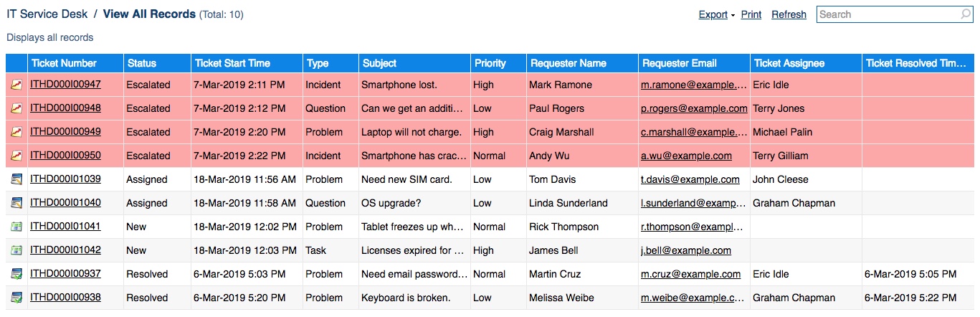Click t.davis@example.com email link
This screenshot has width=980, height=317.
690,179
